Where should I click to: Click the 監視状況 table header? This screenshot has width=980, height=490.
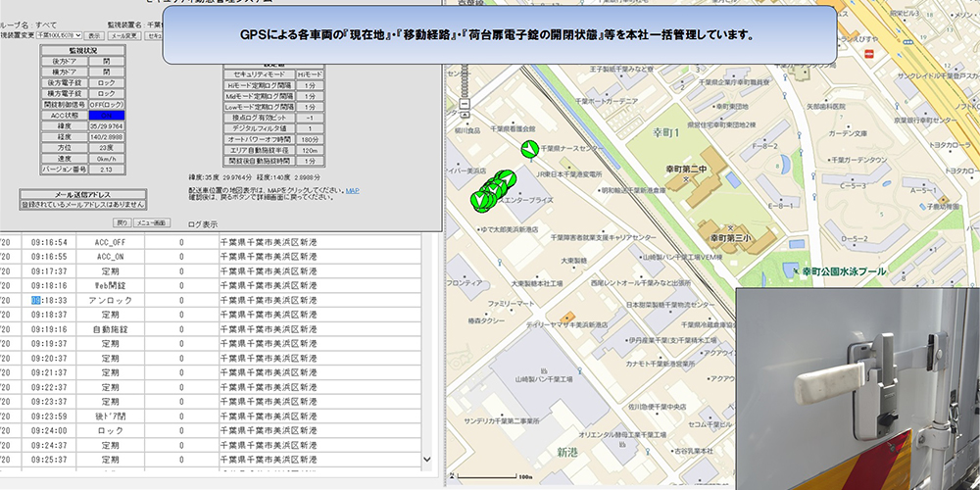(82, 50)
